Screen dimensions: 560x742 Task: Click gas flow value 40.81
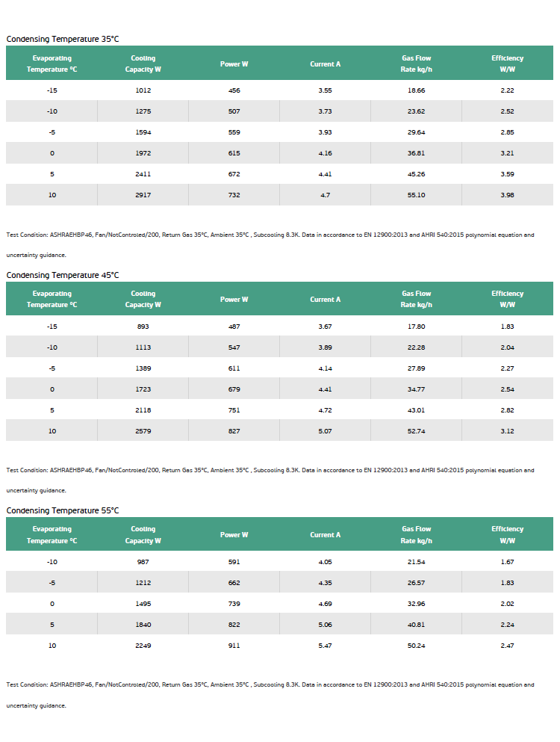point(416,624)
